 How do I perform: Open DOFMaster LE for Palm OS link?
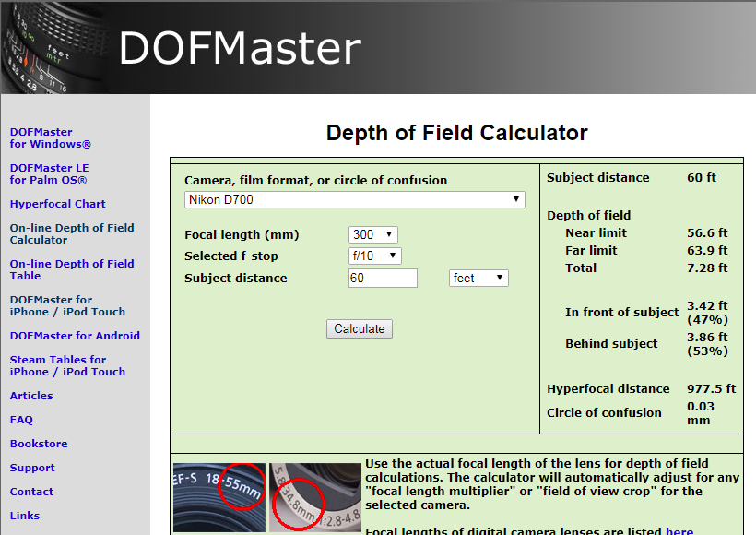pos(50,174)
